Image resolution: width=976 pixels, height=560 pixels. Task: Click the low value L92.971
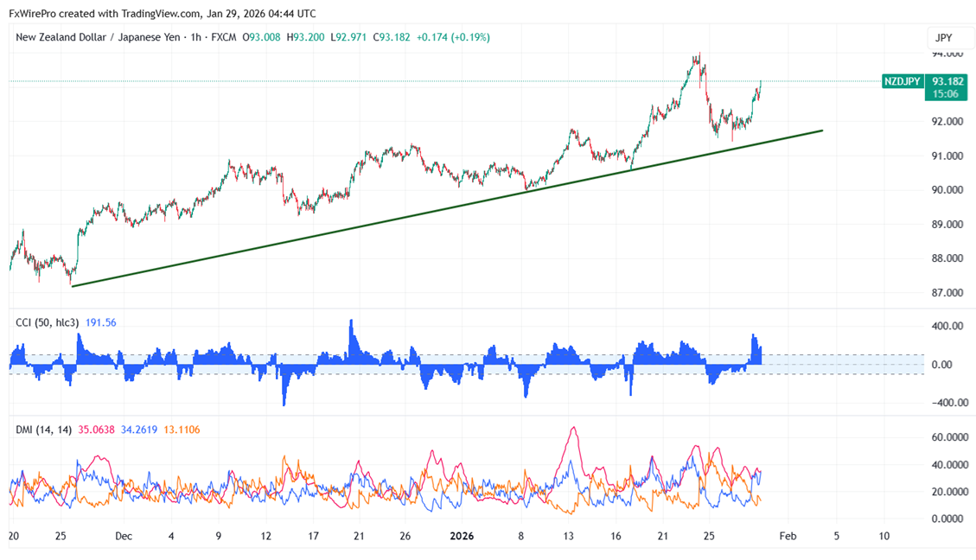tap(348, 37)
